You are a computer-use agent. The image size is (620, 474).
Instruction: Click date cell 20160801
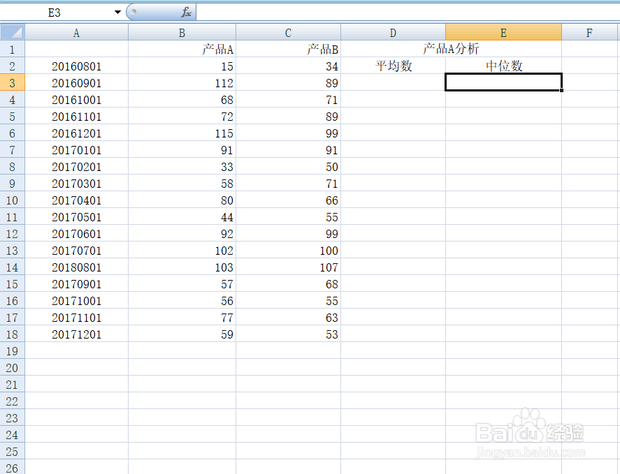click(x=77, y=66)
